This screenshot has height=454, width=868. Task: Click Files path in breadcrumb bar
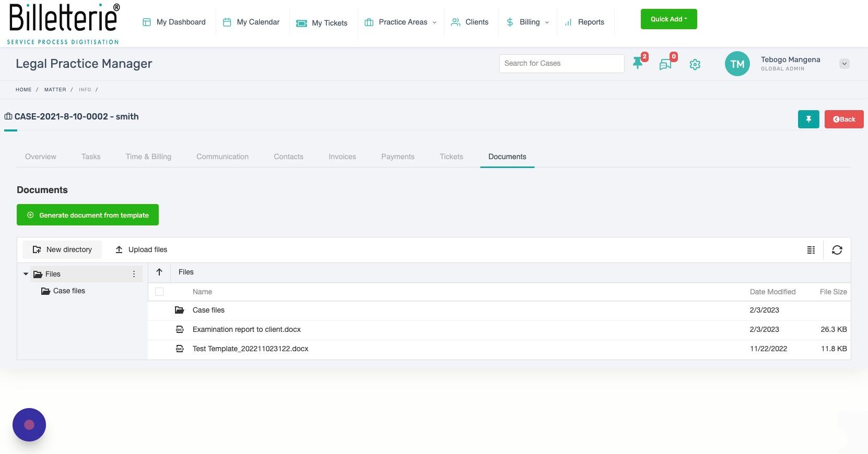click(186, 272)
